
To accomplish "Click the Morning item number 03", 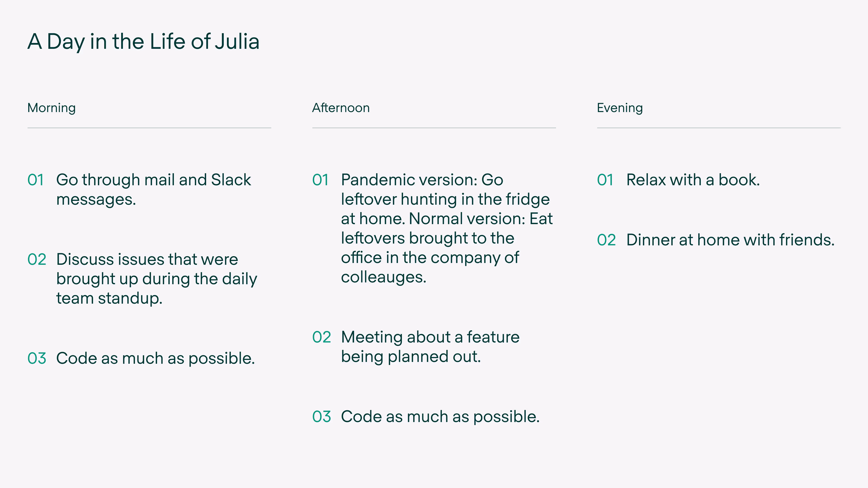I will coord(37,358).
